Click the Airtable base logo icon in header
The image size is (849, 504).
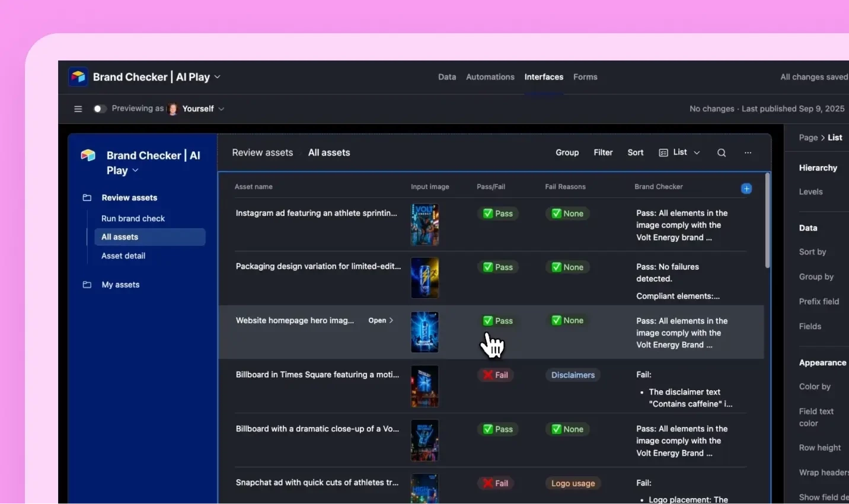click(x=78, y=77)
